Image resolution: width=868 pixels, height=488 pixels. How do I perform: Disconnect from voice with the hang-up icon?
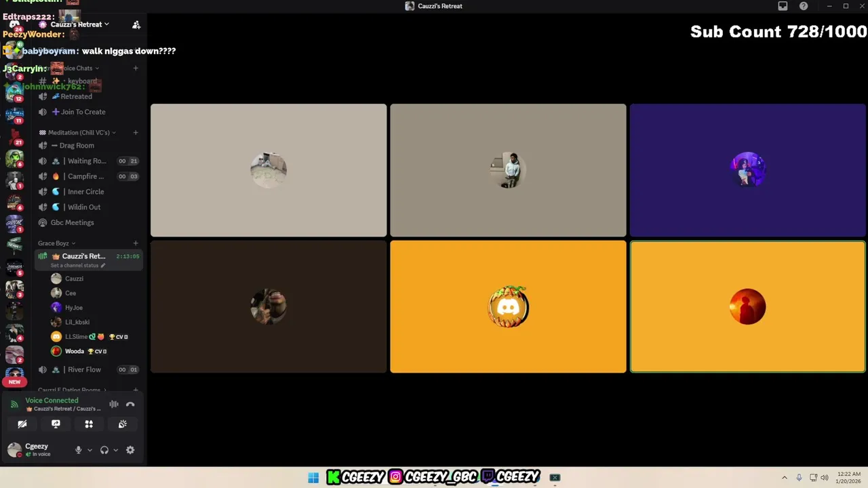130,405
